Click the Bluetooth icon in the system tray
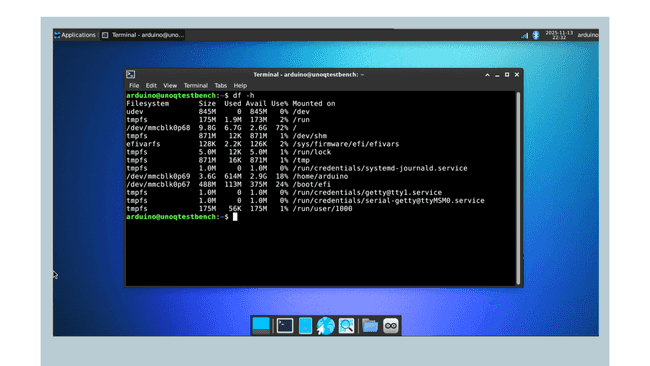This screenshot has height=366, width=650. (536, 35)
